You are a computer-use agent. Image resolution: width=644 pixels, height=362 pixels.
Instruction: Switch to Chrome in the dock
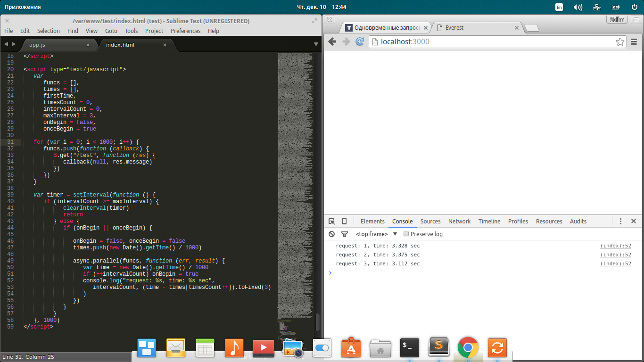[468, 348]
